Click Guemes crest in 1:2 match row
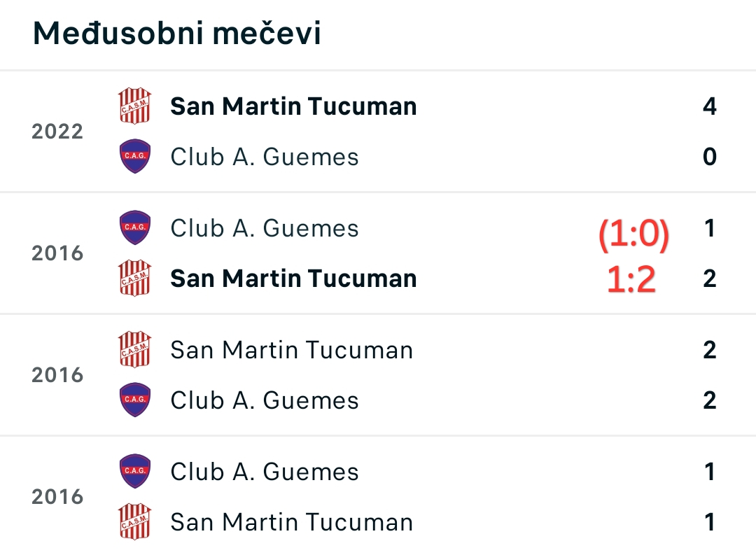 pyautogui.click(x=135, y=227)
